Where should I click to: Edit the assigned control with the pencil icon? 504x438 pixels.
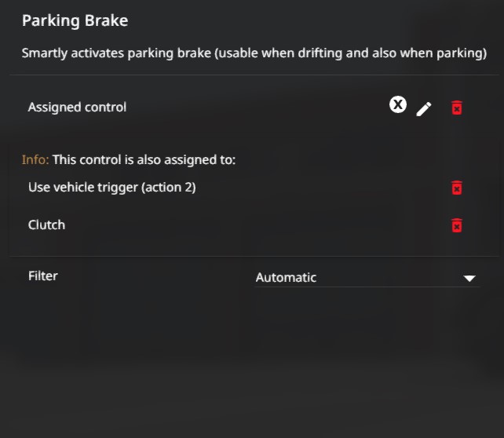[424, 108]
